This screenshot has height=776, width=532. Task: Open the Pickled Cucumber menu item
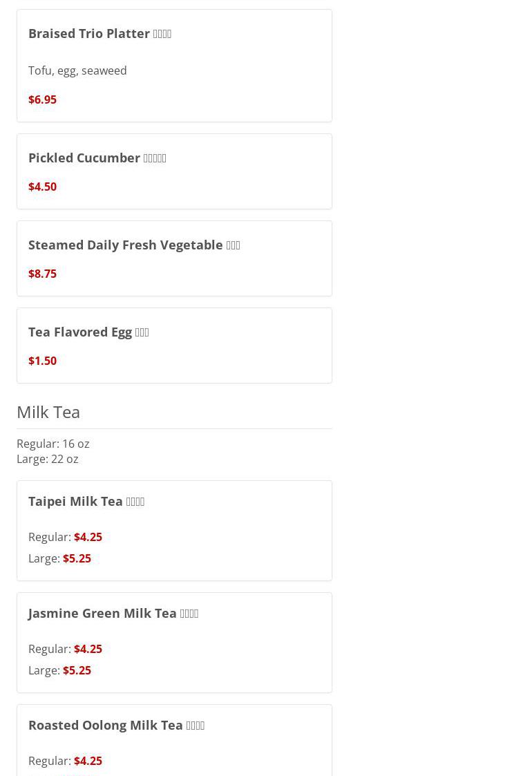point(97,158)
